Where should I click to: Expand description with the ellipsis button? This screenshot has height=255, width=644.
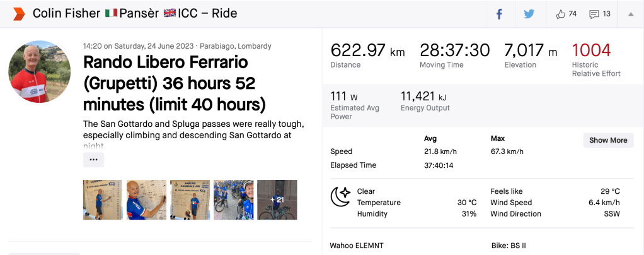click(x=93, y=160)
